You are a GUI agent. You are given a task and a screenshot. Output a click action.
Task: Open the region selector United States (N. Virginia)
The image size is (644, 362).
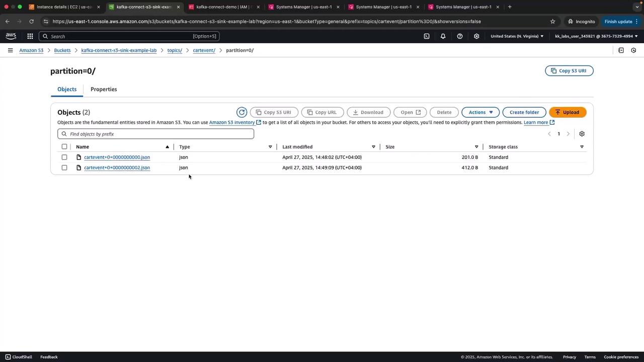coord(517,36)
